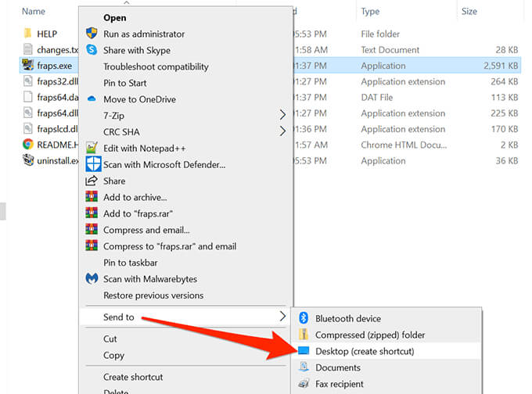Click the shield icon for Run as administrator
Image resolution: width=532 pixels, height=394 pixels.
tap(92, 34)
